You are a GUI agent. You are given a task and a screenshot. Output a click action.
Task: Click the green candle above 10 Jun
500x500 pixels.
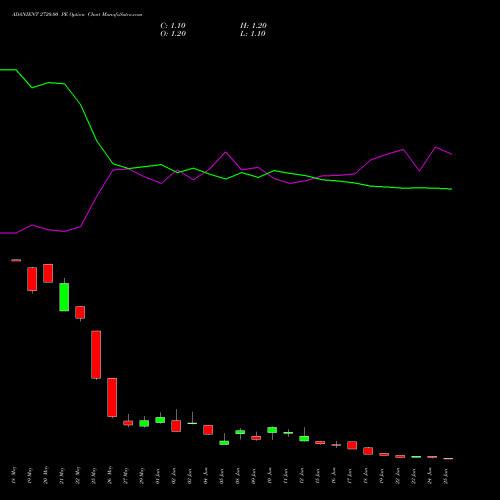(x=272, y=430)
